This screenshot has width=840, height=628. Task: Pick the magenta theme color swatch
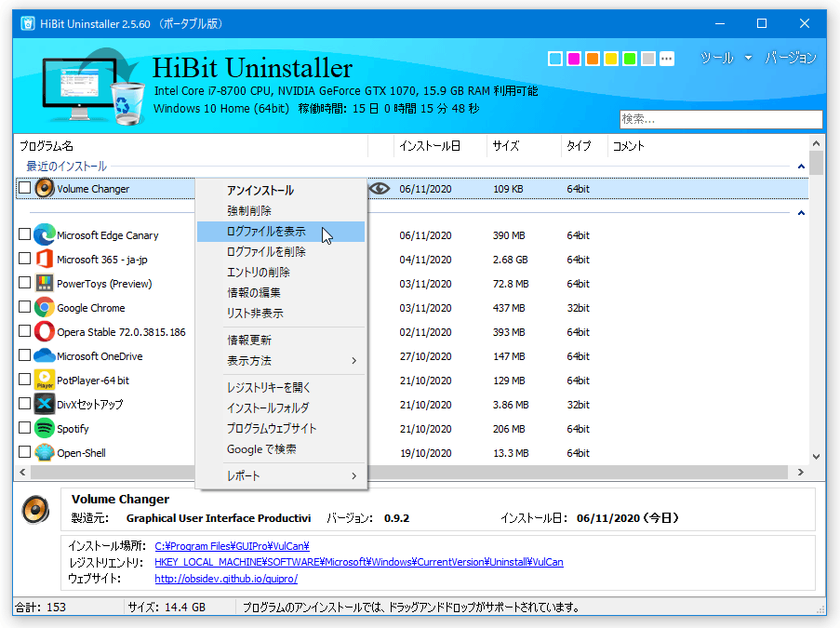(x=574, y=59)
